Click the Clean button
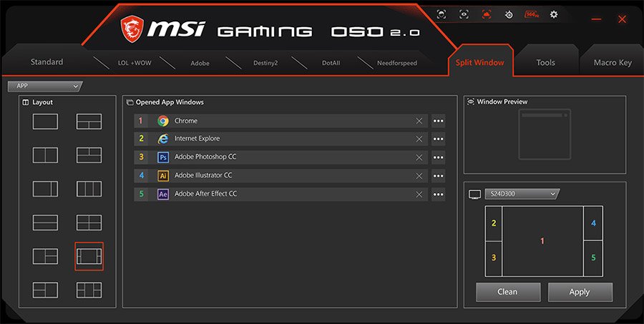644x324 pixels. coord(508,292)
